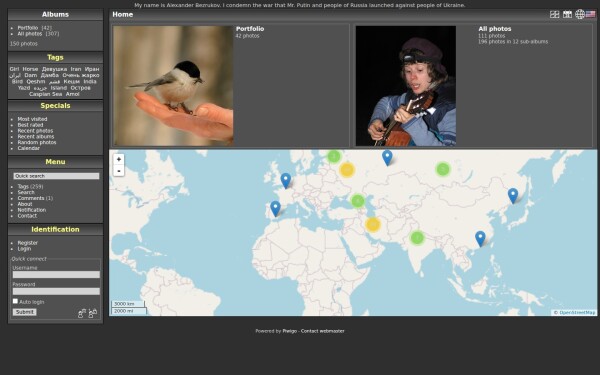
Task: Click the blue map pin in southern China
Action: (x=480, y=238)
